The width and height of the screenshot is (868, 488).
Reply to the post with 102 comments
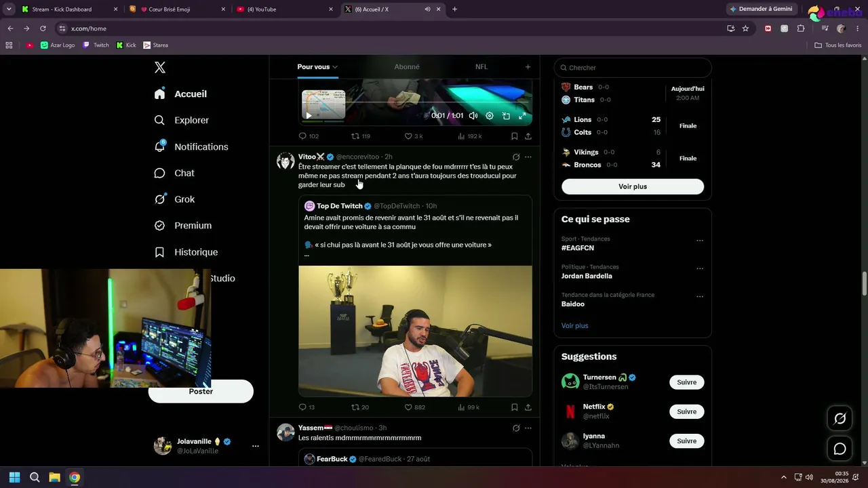tap(309, 136)
